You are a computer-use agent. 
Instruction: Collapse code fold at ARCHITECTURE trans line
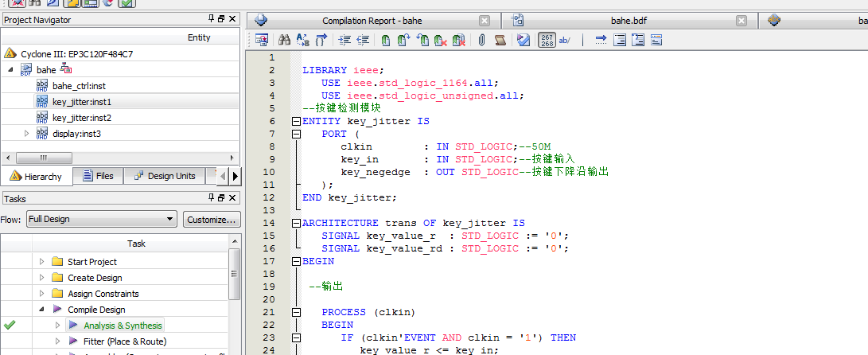tap(296, 223)
